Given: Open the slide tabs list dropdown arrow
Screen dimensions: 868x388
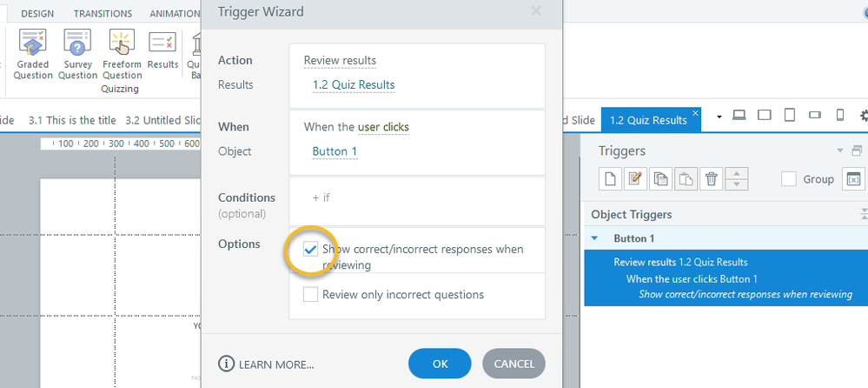Looking at the screenshot, I should point(719,117).
